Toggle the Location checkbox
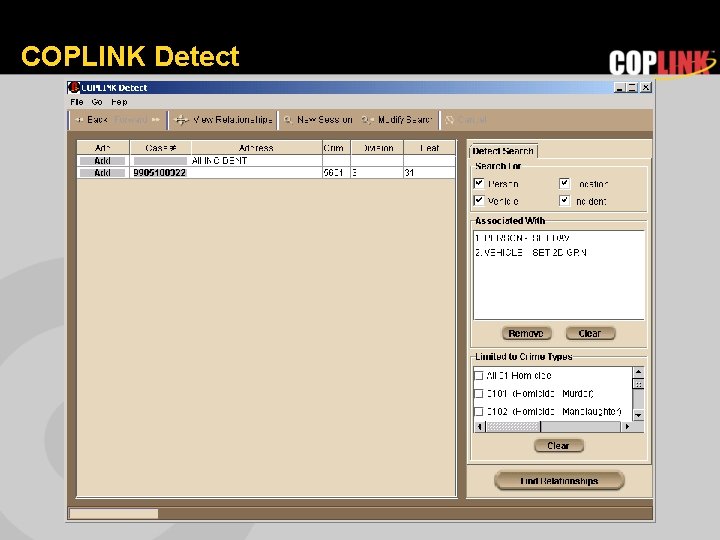The height and width of the screenshot is (540, 720). [x=564, y=183]
